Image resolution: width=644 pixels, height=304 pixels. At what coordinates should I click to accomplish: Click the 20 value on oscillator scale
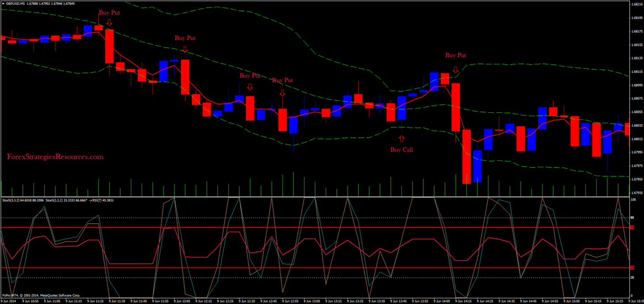point(631,278)
